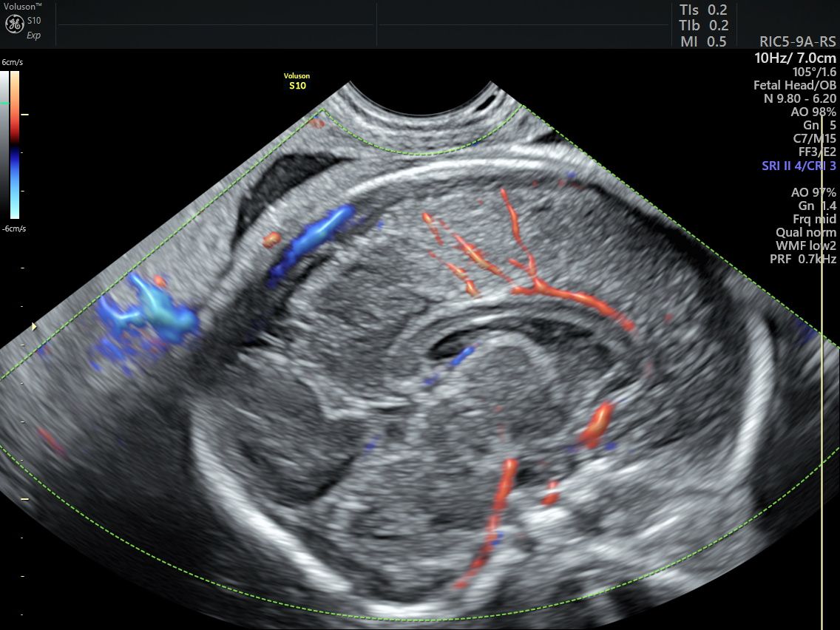
Task: Click the PRF 0.7kHz parameter
Action: (802, 260)
